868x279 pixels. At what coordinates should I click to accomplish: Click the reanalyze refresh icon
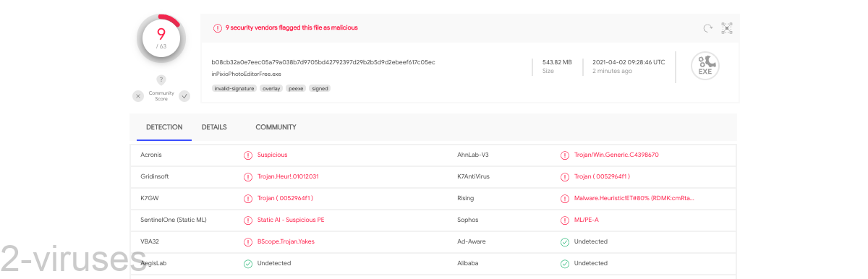point(708,28)
